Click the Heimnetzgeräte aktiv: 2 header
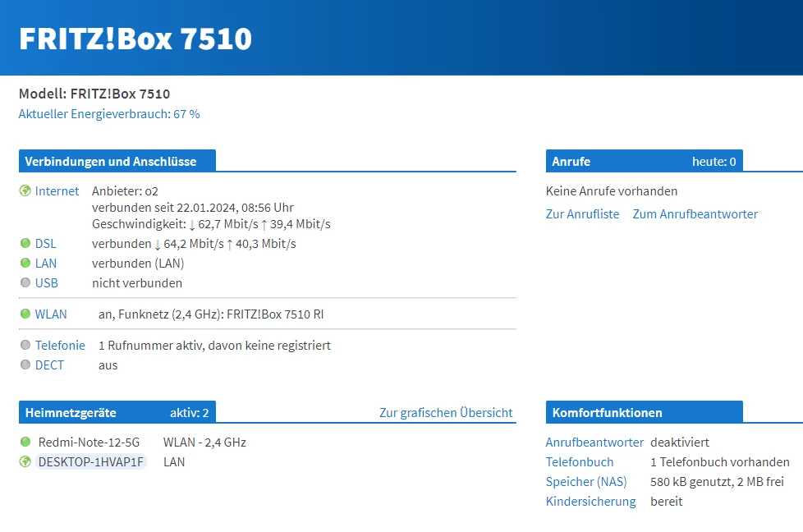803x532 pixels. pos(117,413)
